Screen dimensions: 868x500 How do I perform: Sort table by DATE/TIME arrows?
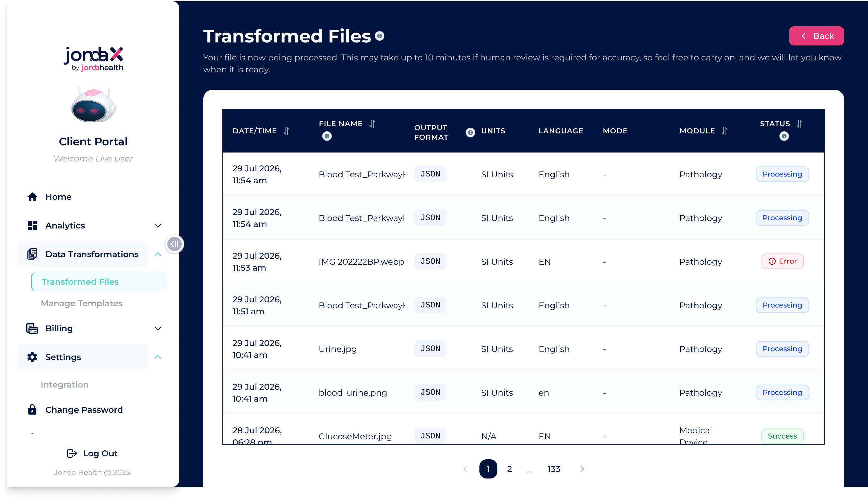pyautogui.click(x=287, y=131)
